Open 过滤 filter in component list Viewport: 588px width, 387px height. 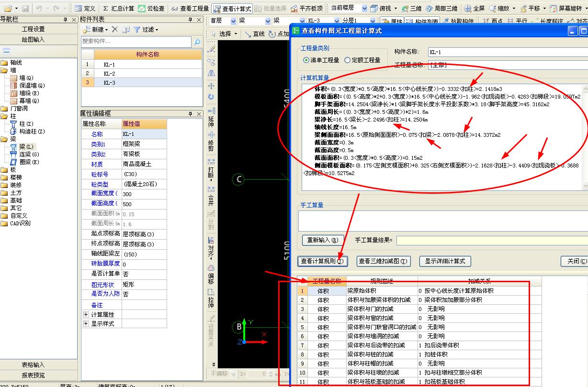(x=146, y=30)
